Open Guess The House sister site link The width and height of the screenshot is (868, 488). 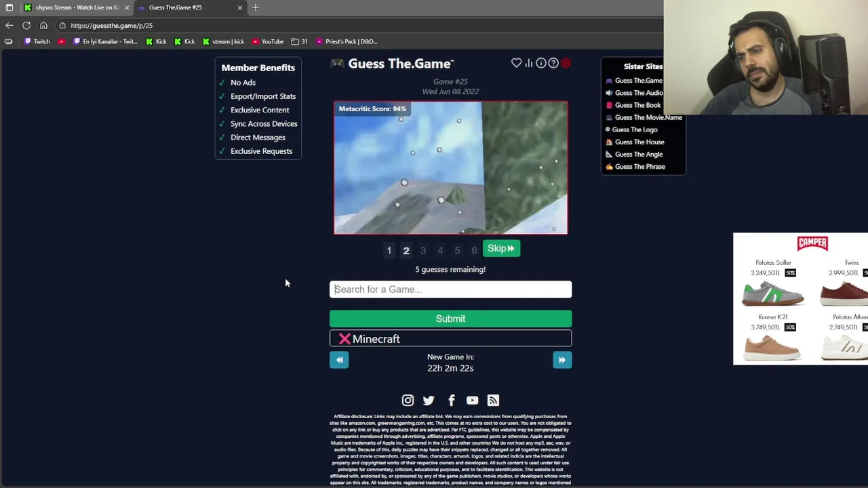click(639, 142)
